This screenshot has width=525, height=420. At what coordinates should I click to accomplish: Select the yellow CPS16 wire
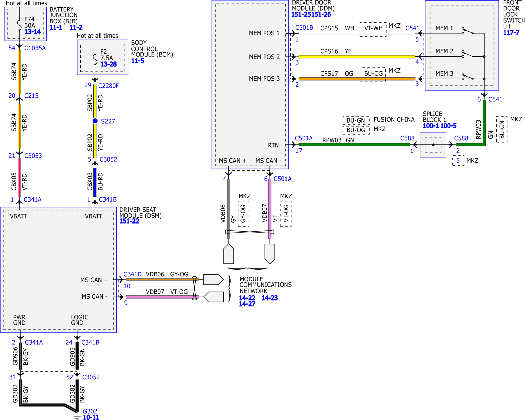pos(357,57)
